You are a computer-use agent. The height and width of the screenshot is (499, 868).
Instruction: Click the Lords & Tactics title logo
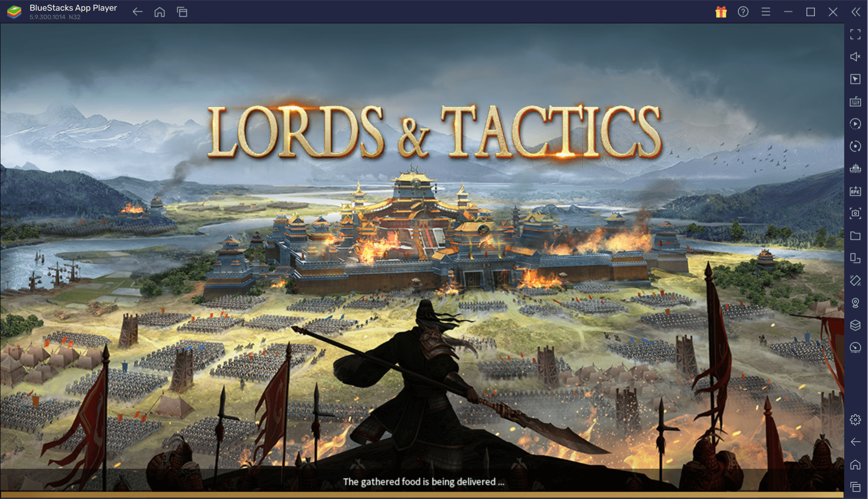pos(434,132)
